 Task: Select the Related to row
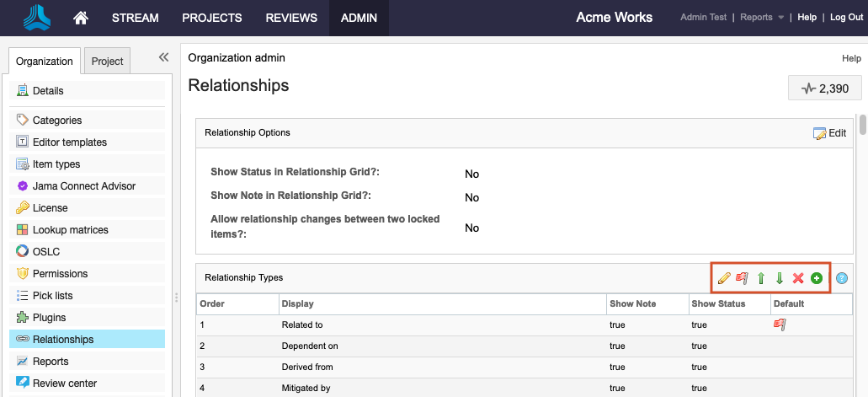tap(525, 325)
